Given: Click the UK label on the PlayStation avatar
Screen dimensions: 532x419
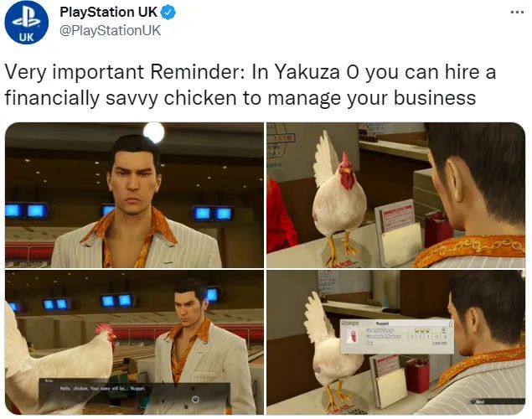Looking at the screenshot, I should coord(27,37).
